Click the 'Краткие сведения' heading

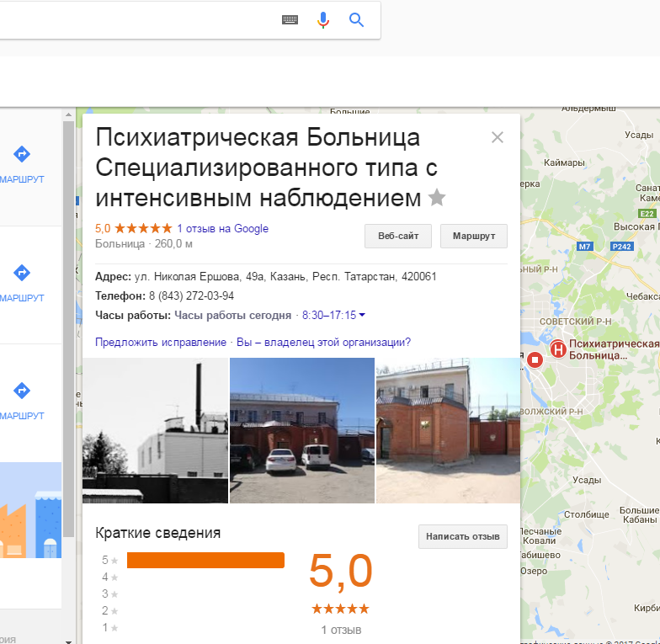[x=158, y=533]
